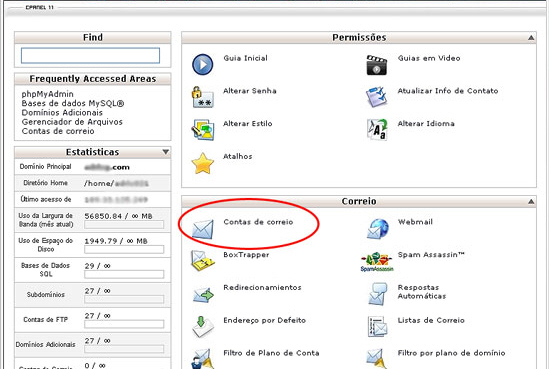Click the Contas de FTP usage bar
549x369 pixels.
(124, 324)
